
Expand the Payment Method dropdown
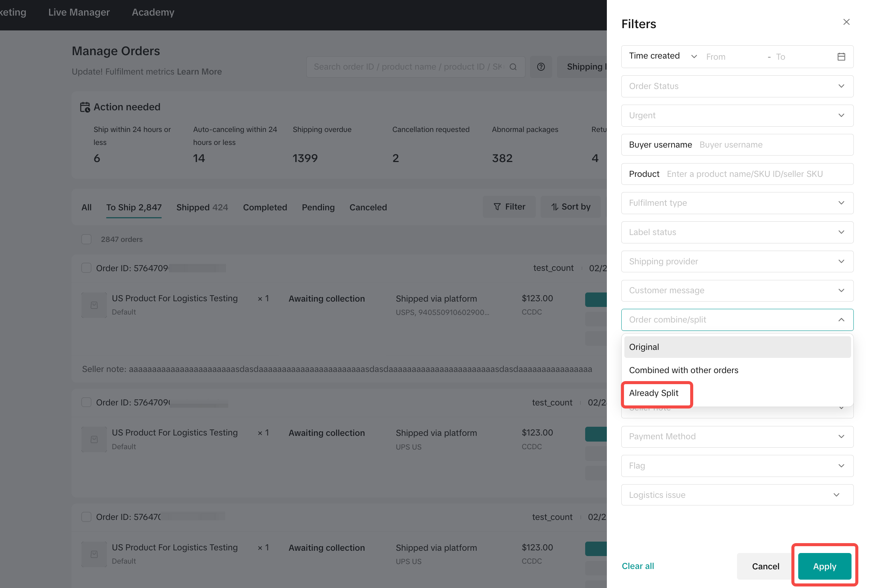737,437
